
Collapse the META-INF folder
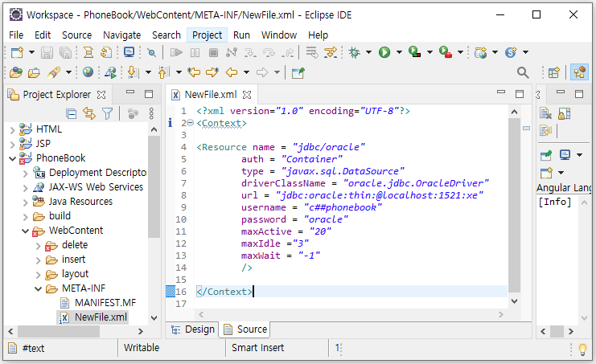38,288
